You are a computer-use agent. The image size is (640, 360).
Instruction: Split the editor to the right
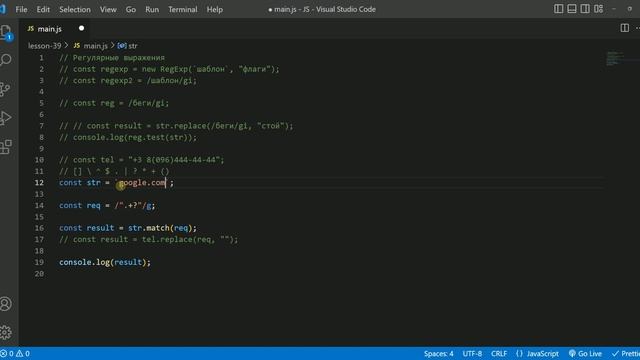624,28
